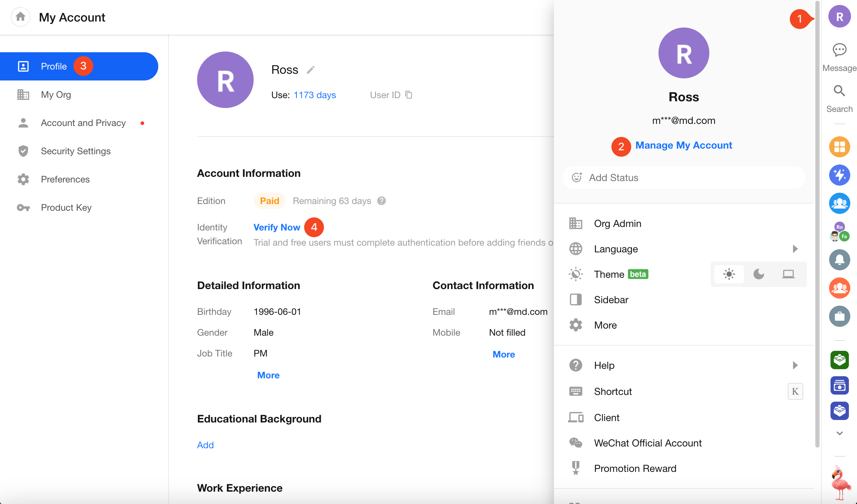This screenshot has width=857, height=504.
Task: Open the orange app grid icon
Action: pyautogui.click(x=839, y=146)
